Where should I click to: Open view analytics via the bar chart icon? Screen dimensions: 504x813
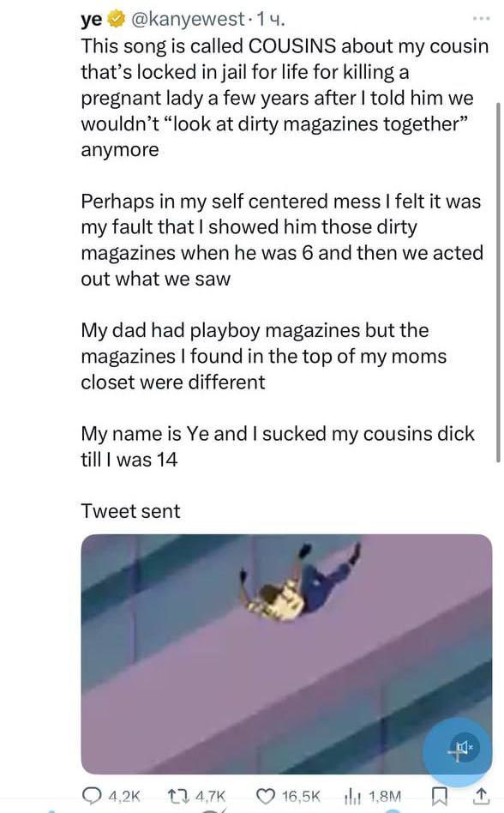(x=352, y=795)
